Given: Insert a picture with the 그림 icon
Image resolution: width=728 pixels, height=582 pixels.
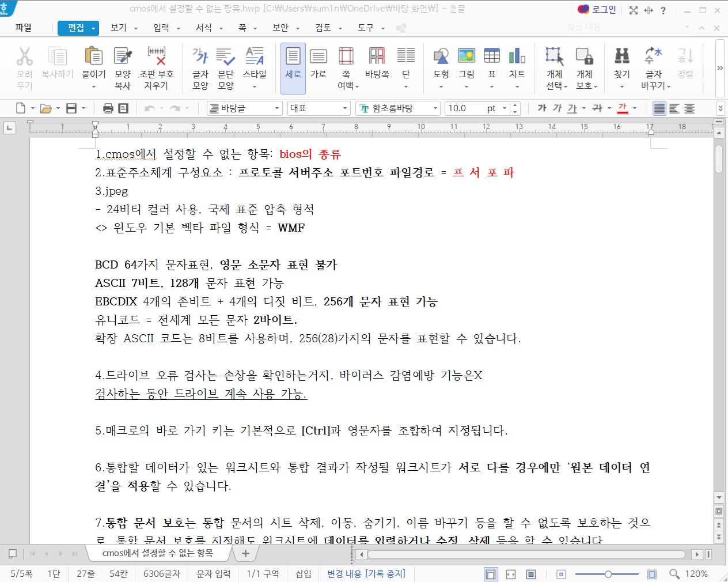Looking at the screenshot, I should coord(466,57).
